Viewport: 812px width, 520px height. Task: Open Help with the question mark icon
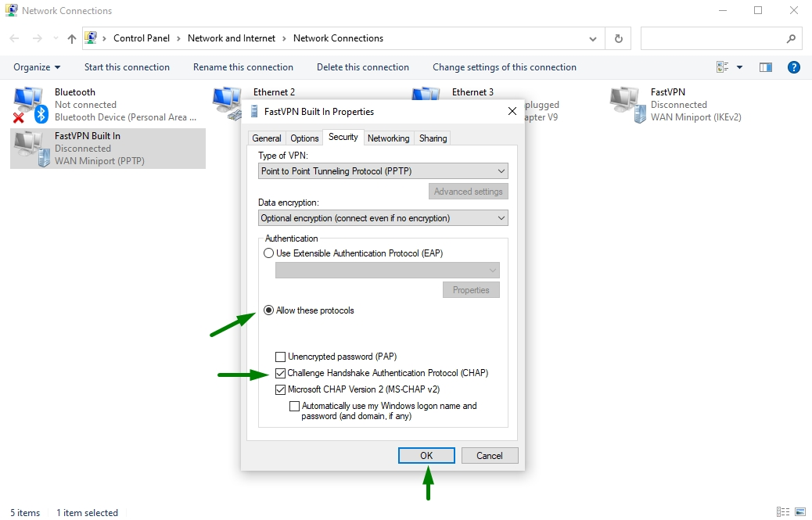click(x=793, y=67)
